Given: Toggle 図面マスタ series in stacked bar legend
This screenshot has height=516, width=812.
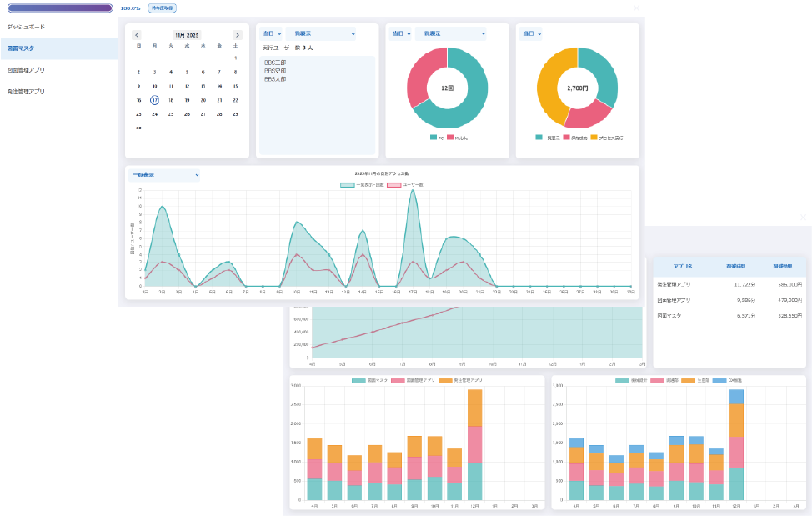Looking at the screenshot, I should pos(358,380).
